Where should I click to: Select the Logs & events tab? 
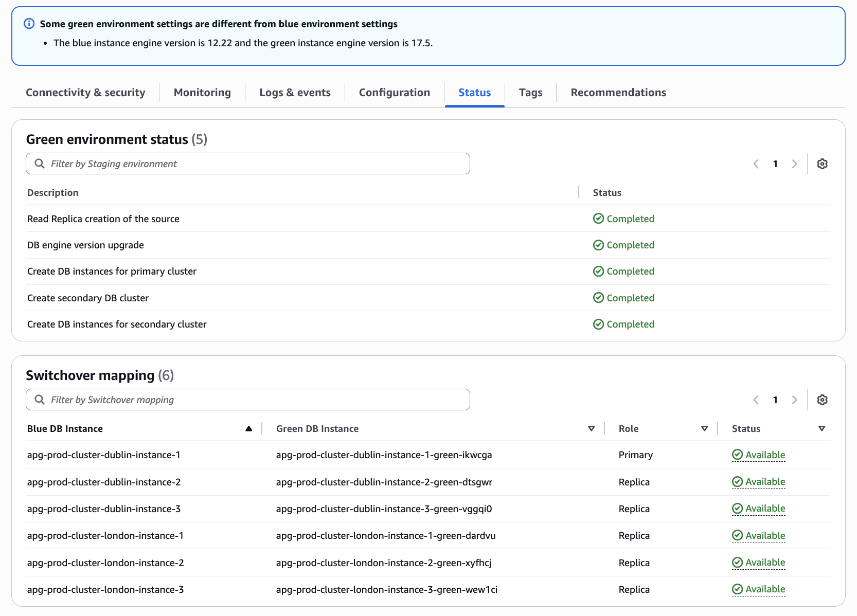pyautogui.click(x=295, y=93)
